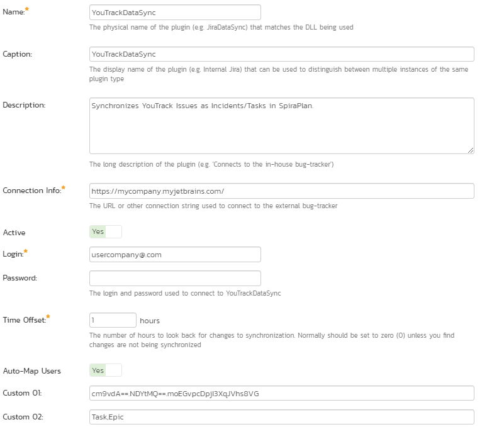This screenshot has width=504, height=427.
Task: Click the required asterisk beside Login
Action: click(26, 252)
